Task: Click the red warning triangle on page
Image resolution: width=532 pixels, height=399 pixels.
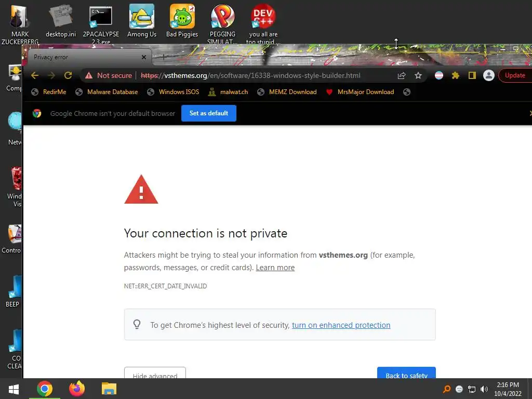Action: pyautogui.click(x=141, y=190)
